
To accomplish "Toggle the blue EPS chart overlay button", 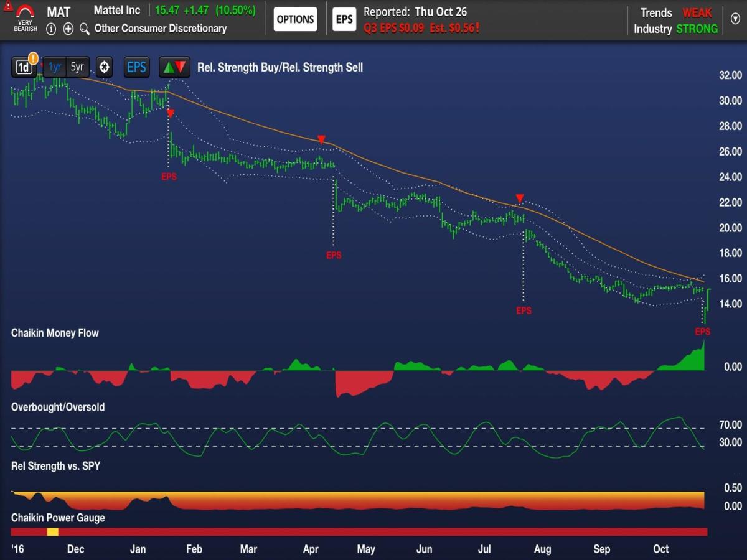I will [136, 67].
